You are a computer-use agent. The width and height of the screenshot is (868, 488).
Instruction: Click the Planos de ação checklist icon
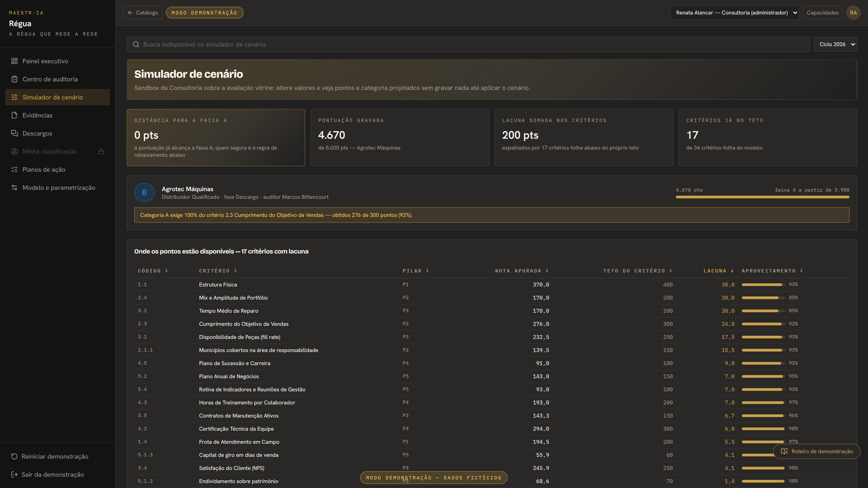coord(14,169)
